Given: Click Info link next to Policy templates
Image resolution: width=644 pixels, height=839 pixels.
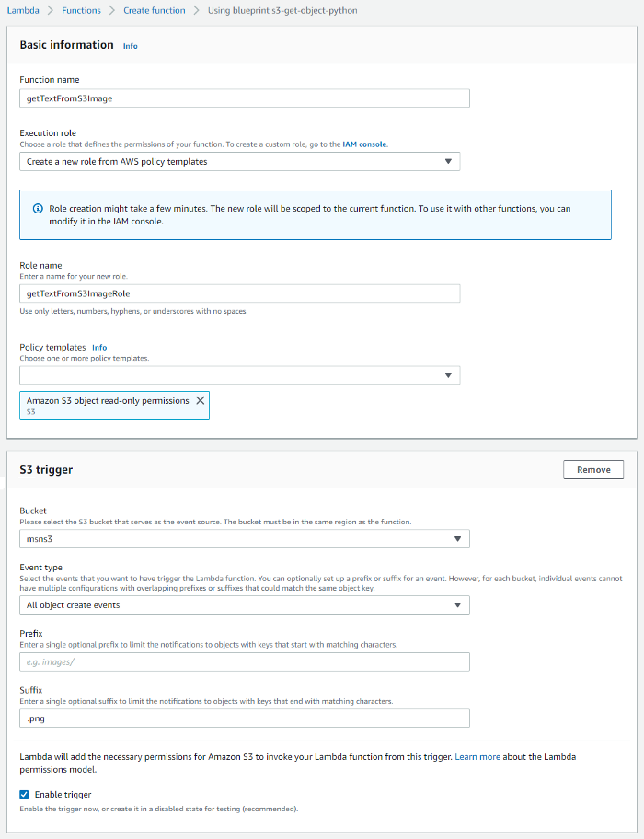Looking at the screenshot, I should pos(99,348).
